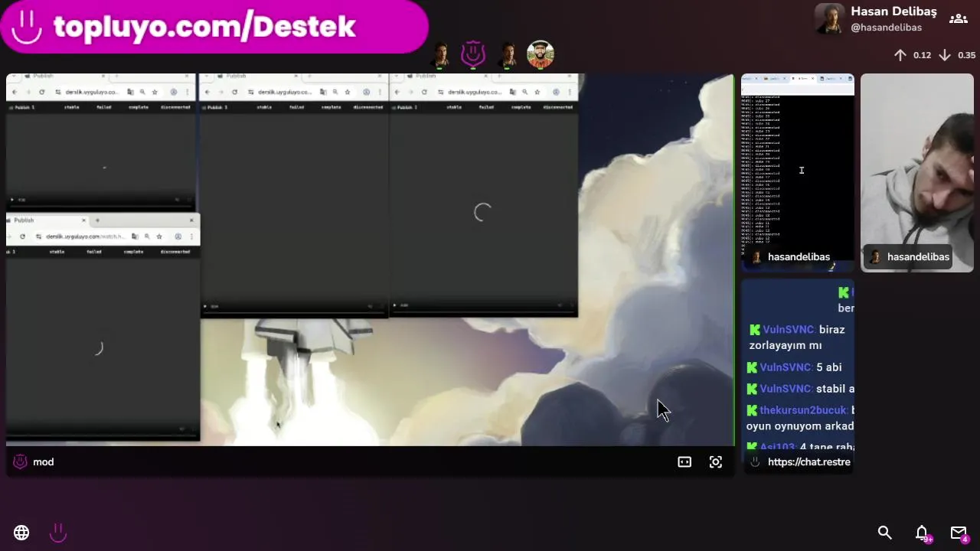The width and height of the screenshot is (980, 551).
Task: Select the hasandelibas webcam thumbnail
Action: pos(917,172)
